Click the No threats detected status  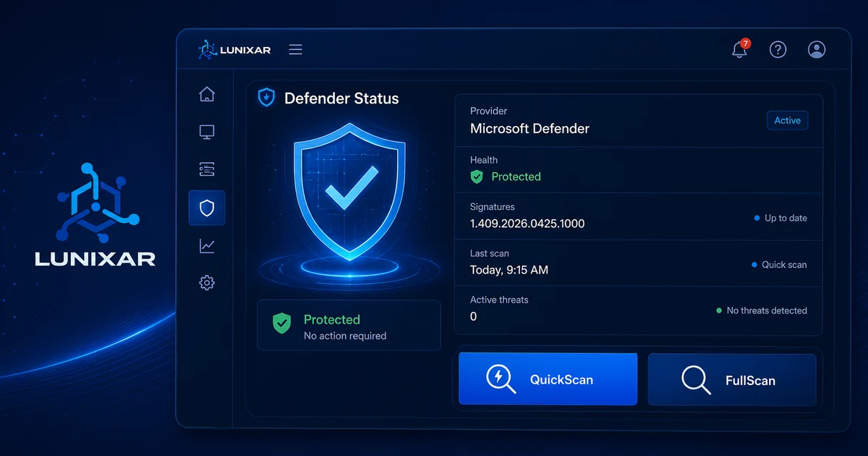pyautogui.click(x=761, y=311)
